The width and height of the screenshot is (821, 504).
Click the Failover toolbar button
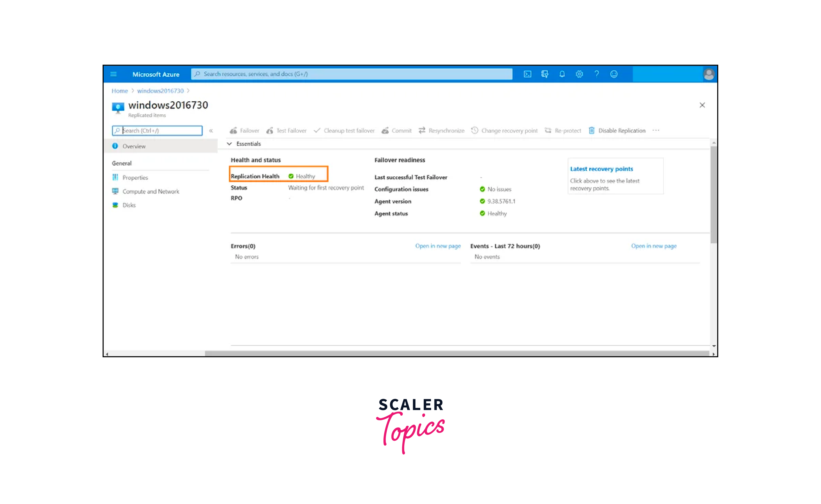245,131
